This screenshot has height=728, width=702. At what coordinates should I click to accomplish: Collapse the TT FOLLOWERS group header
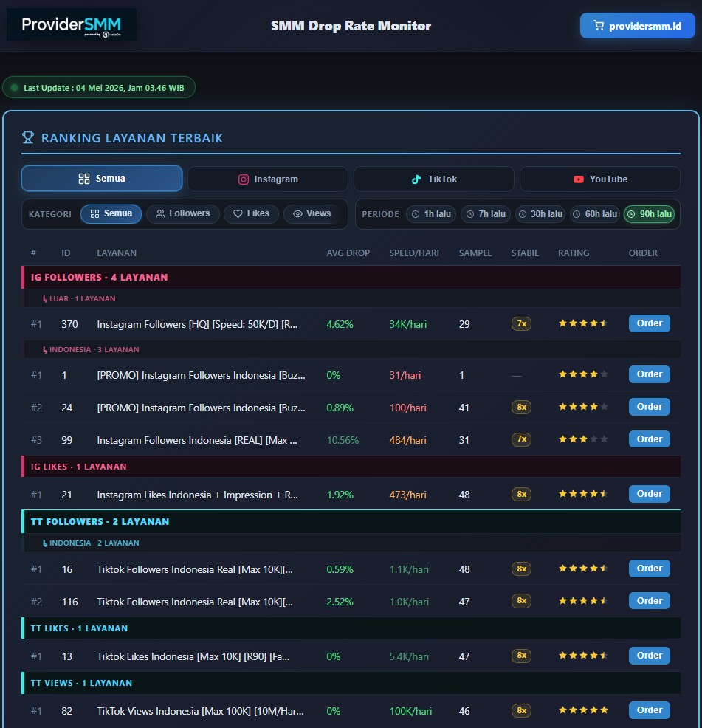[351, 521]
